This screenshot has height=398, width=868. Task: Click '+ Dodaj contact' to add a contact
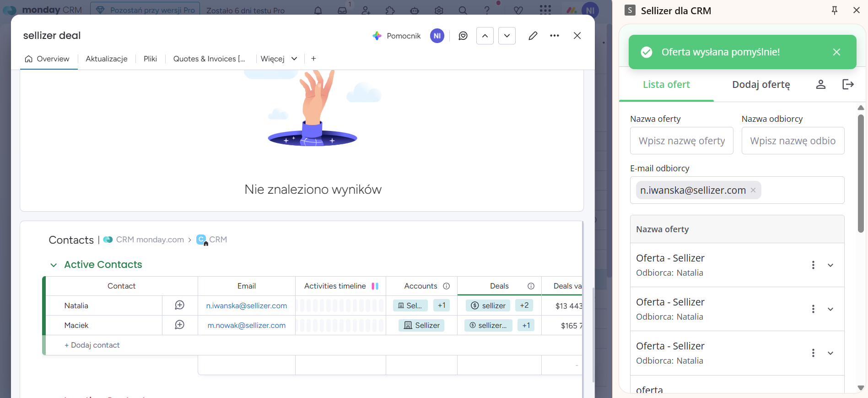tap(92, 345)
